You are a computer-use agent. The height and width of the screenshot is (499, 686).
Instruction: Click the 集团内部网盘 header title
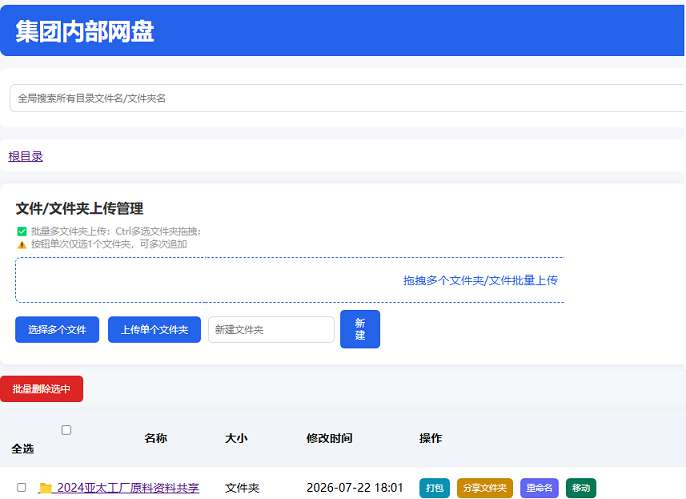[85, 31]
